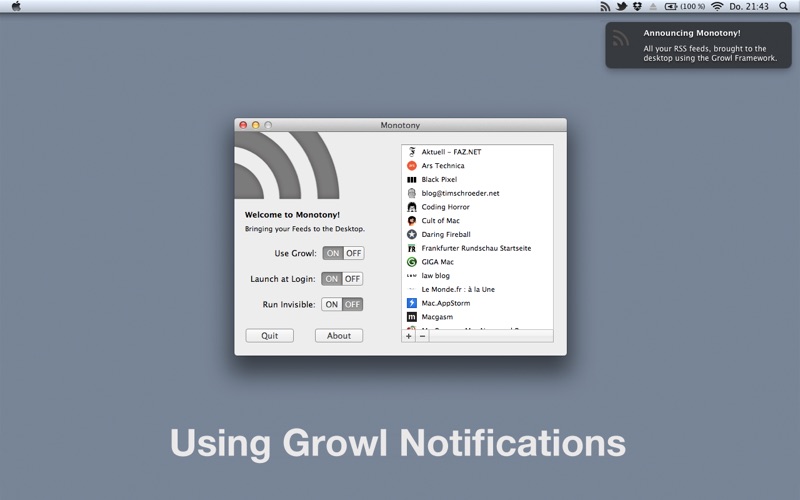Switch Launch at Login to OFF
Screen dimensions: 800x500
tap(352, 279)
